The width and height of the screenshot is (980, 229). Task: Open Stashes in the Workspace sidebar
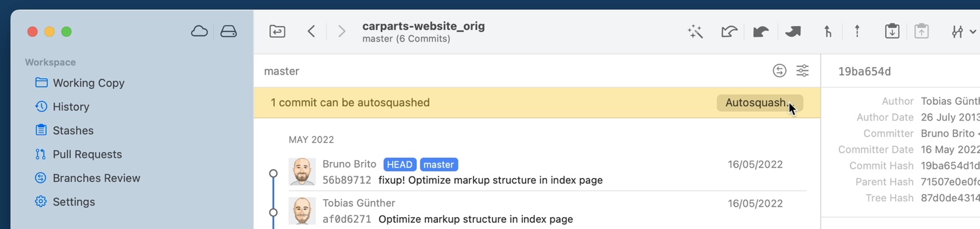point(73,130)
